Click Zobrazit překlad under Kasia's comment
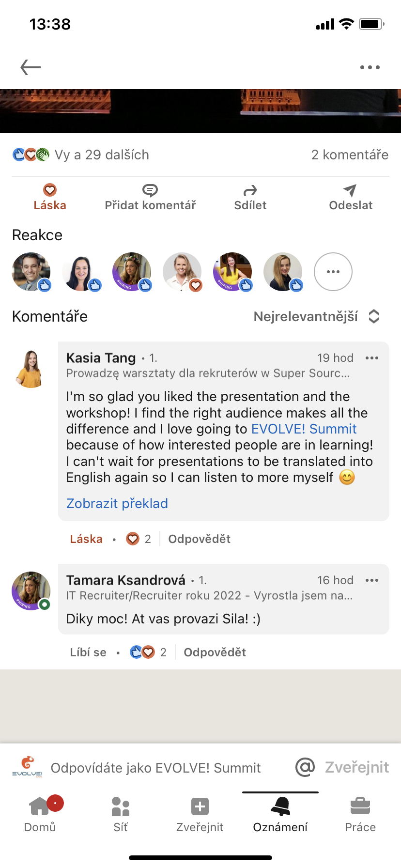Image resolution: width=401 pixels, height=868 pixels. [117, 503]
